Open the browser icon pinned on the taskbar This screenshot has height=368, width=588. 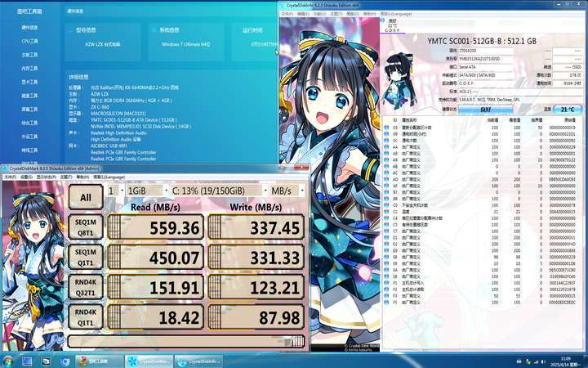tap(65, 361)
